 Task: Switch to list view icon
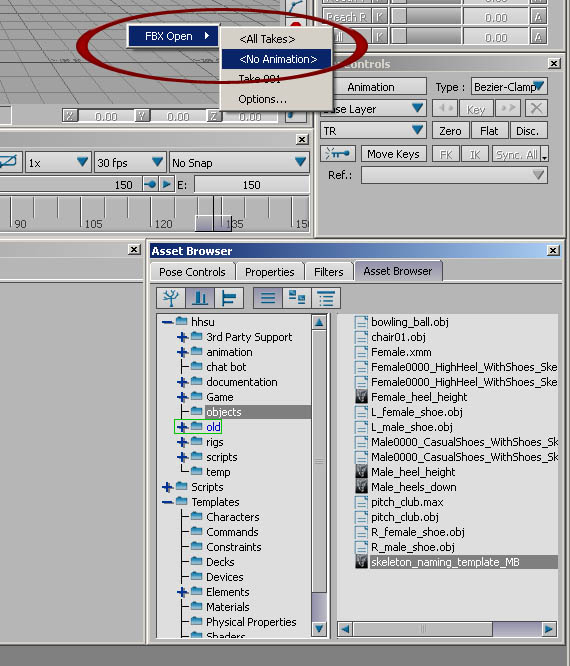click(x=268, y=298)
